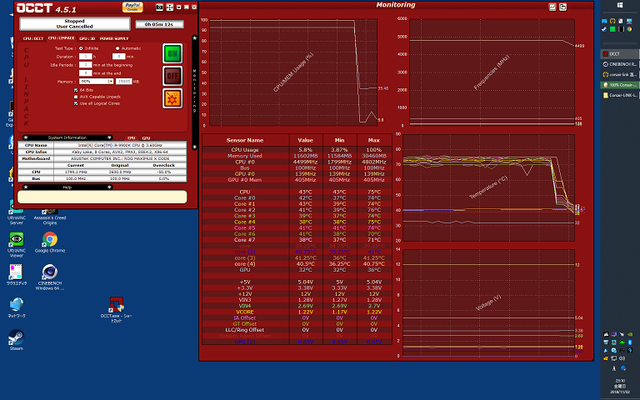Click the VCORE sensor row name
640x400 pixels.
tap(245, 312)
